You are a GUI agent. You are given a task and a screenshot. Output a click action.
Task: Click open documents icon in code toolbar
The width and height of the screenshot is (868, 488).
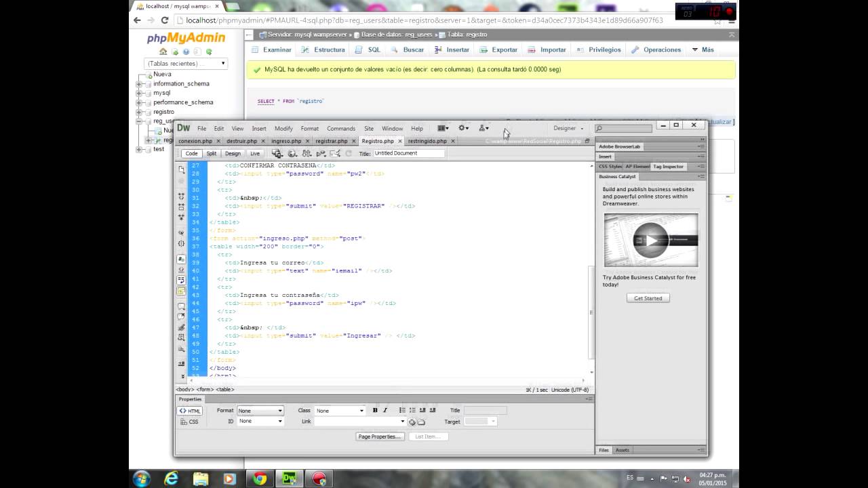coord(181,169)
